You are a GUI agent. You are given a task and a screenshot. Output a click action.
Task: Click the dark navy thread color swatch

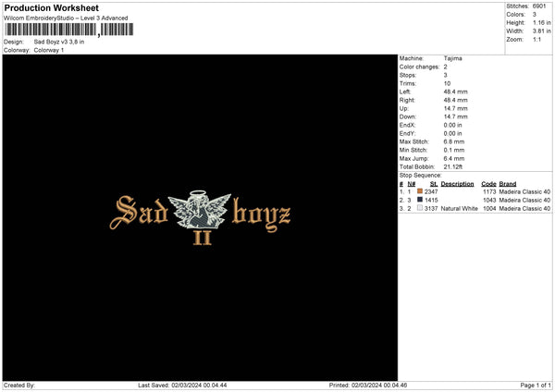[x=420, y=200]
